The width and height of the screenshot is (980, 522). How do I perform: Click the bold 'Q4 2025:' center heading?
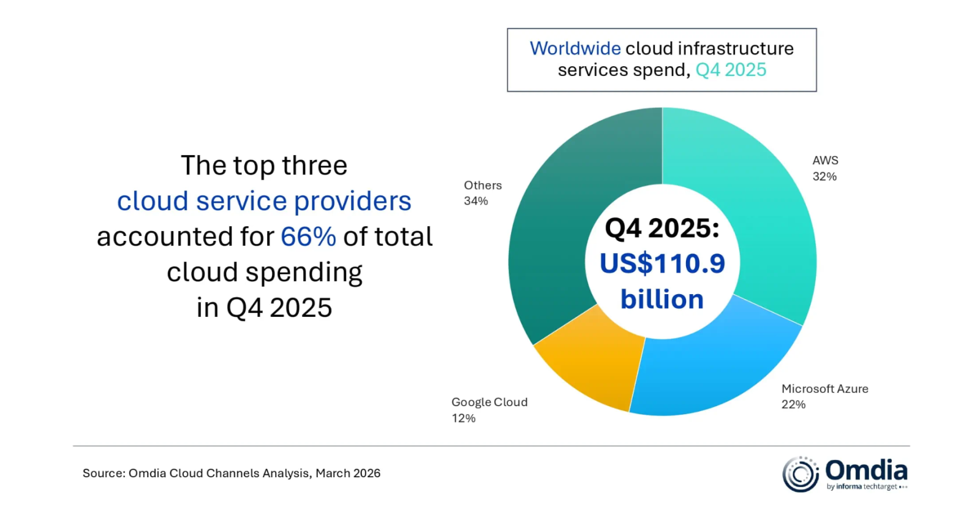662,229
